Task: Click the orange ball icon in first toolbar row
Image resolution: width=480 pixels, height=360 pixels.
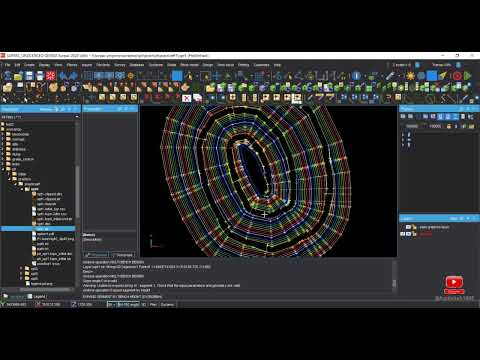Action: point(131,76)
